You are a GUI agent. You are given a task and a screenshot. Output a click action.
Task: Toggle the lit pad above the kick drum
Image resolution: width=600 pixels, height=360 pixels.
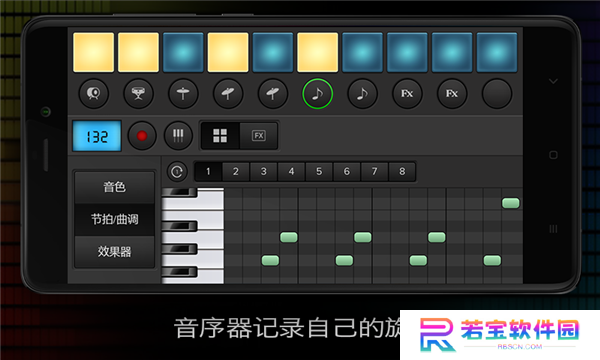(x=93, y=52)
